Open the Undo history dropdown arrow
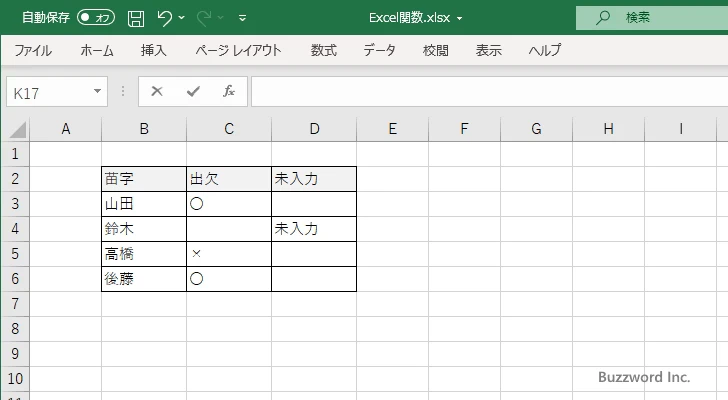728x400 pixels. tap(182, 18)
